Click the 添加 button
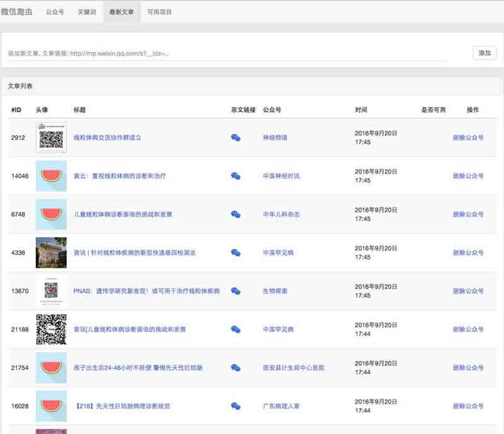This screenshot has width=504, height=434. pos(484,54)
